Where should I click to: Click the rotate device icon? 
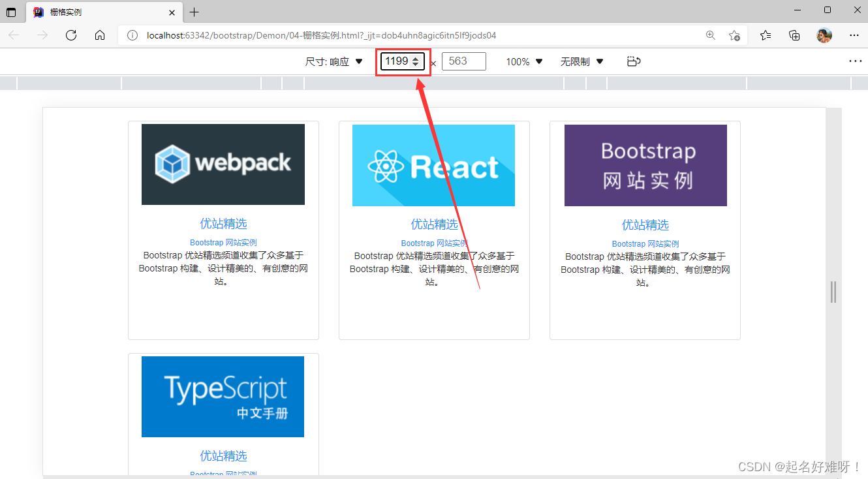(x=633, y=61)
